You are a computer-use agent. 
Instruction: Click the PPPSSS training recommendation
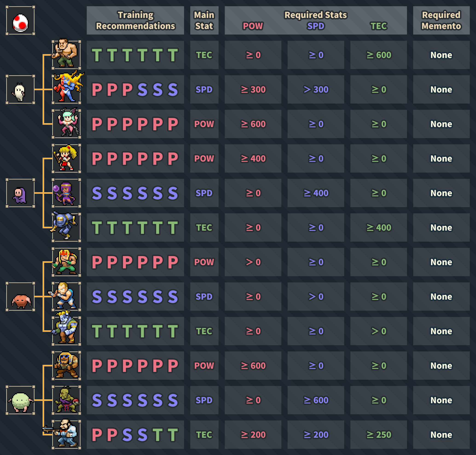(x=135, y=90)
